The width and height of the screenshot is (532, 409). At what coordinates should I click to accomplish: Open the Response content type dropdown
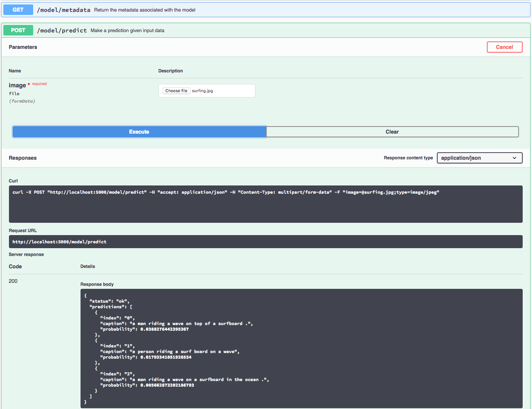[x=479, y=158]
